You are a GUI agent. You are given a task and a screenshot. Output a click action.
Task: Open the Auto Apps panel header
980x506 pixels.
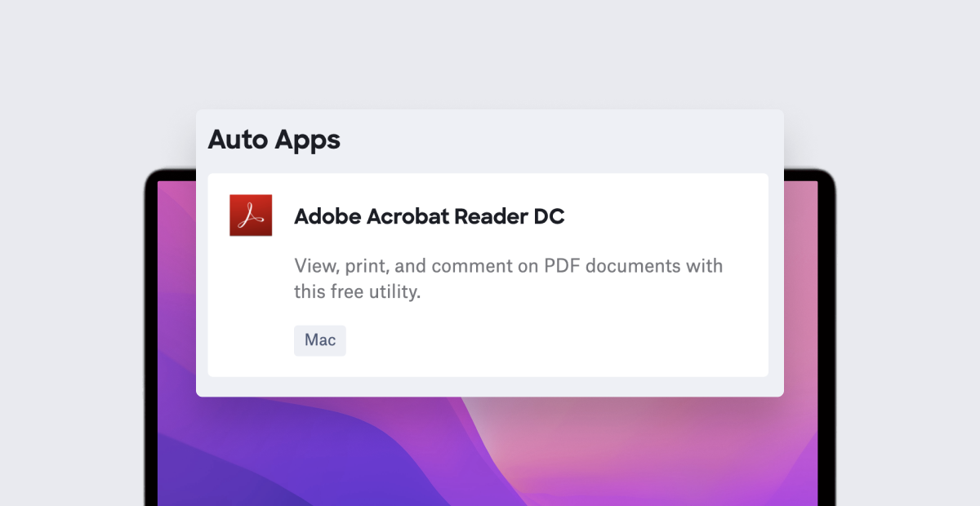point(274,140)
